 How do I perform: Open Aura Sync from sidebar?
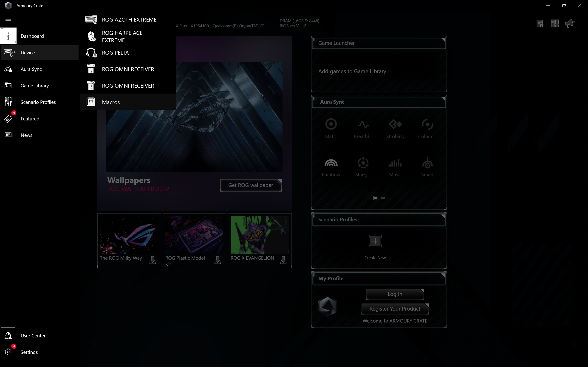click(31, 69)
